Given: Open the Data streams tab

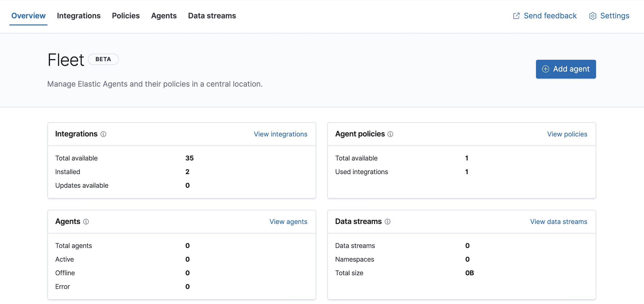Looking at the screenshot, I should click(212, 16).
